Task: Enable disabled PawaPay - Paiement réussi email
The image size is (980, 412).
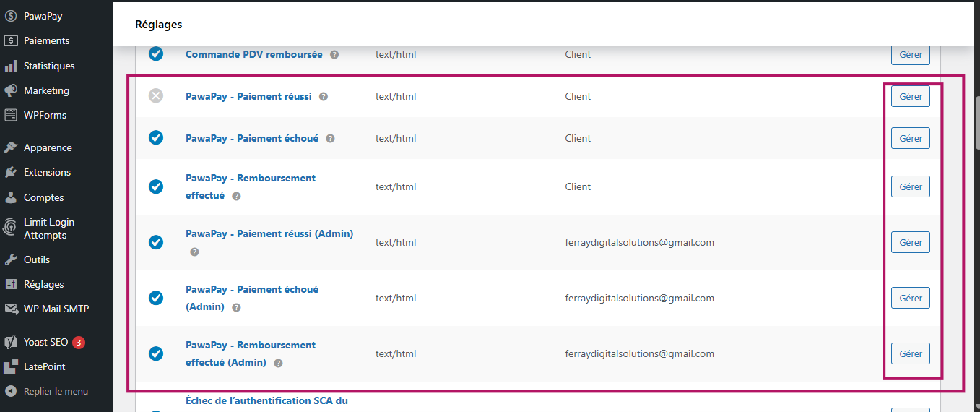Action: click(x=156, y=95)
